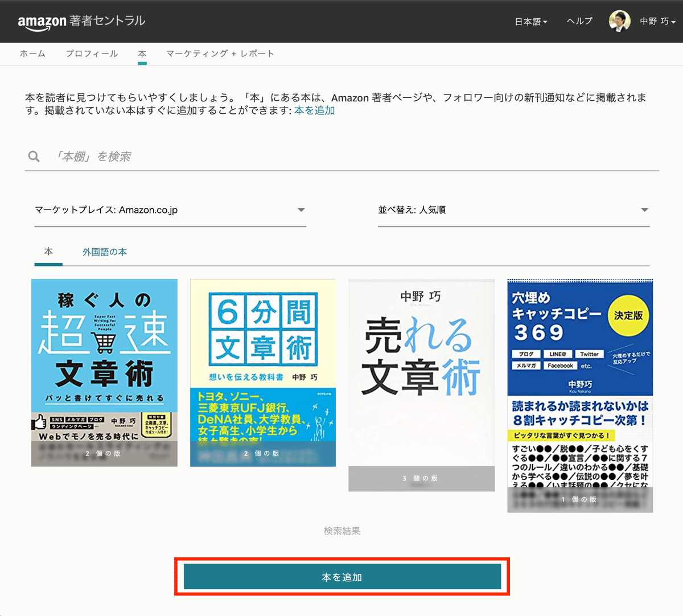Click the 本を追加 inline link

click(315, 111)
